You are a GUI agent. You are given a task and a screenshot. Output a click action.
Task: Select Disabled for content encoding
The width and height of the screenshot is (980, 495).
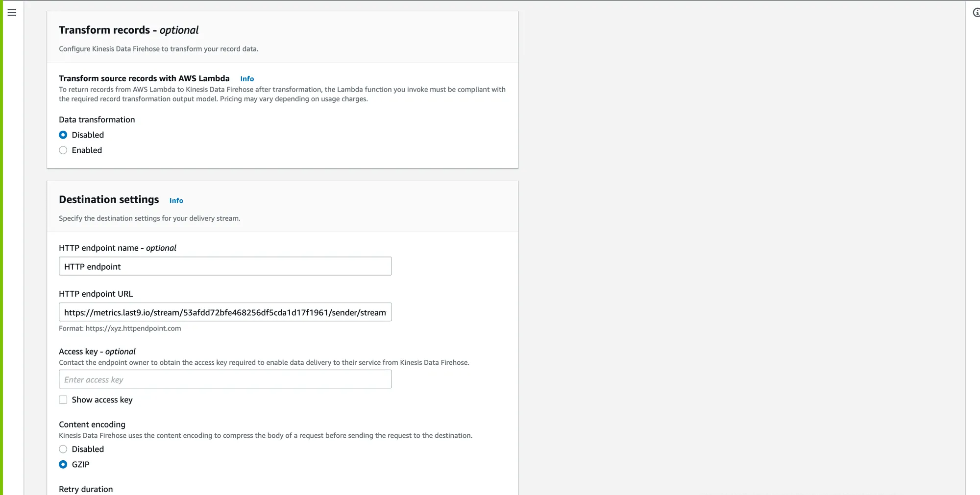tap(63, 449)
